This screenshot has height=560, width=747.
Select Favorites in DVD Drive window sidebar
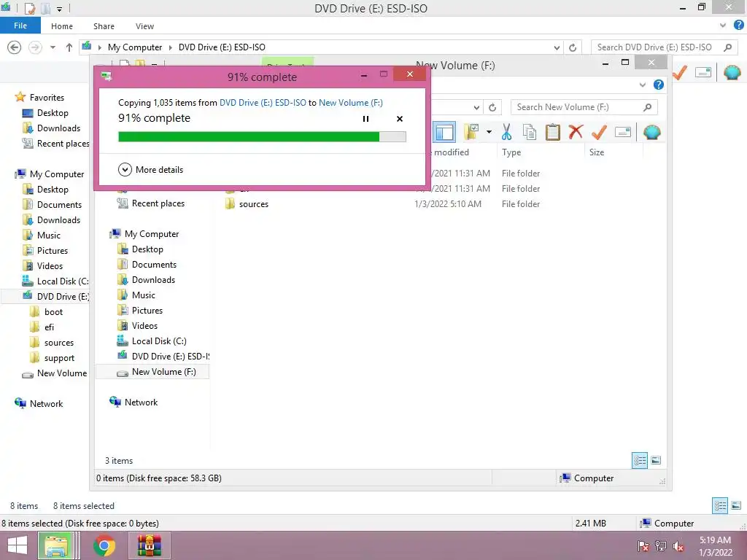[39, 97]
